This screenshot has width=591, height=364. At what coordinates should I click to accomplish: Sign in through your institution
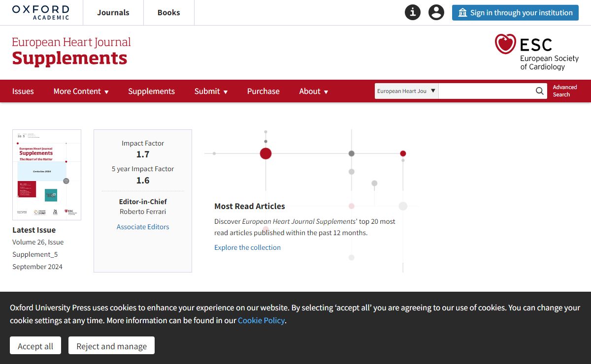[515, 13]
